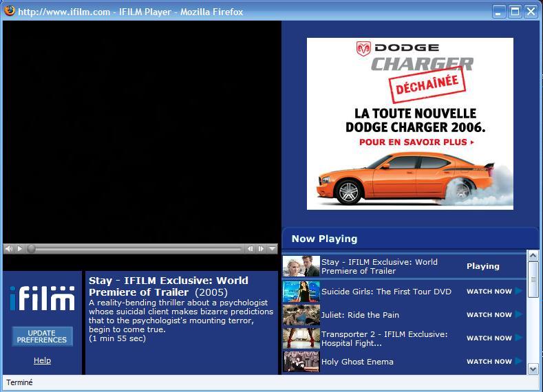Step forward one frame in the player
Screen dimensions: 543x392
coord(261,248)
